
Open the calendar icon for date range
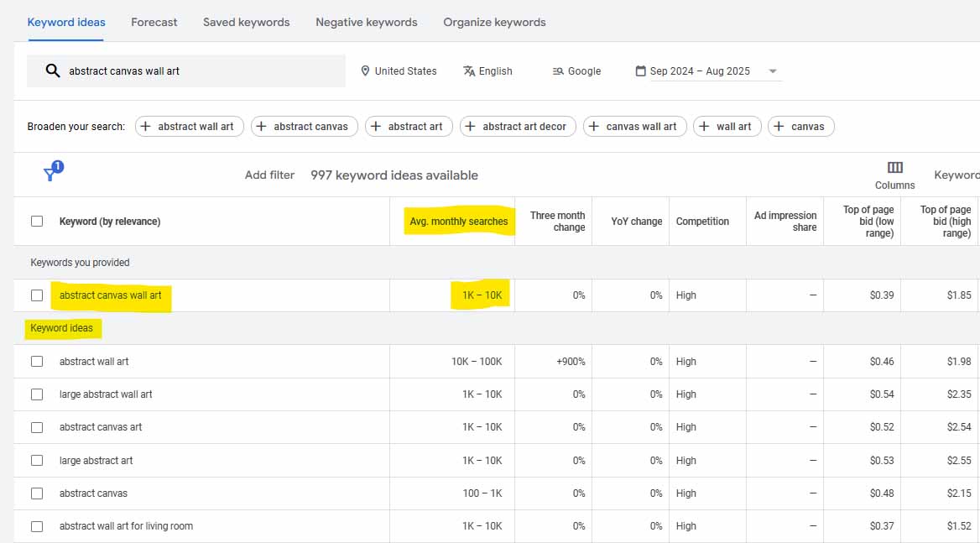click(x=640, y=71)
